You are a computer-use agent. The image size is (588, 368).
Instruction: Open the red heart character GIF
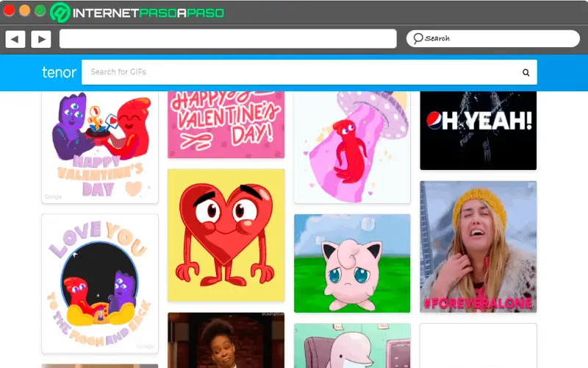[226, 236]
